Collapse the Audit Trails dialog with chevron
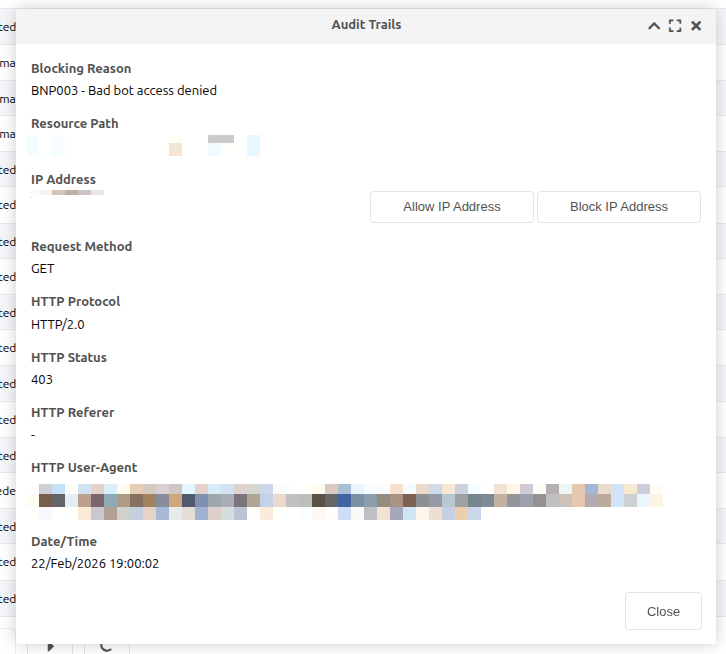Viewport: 726px width, 654px height. click(x=654, y=26)
